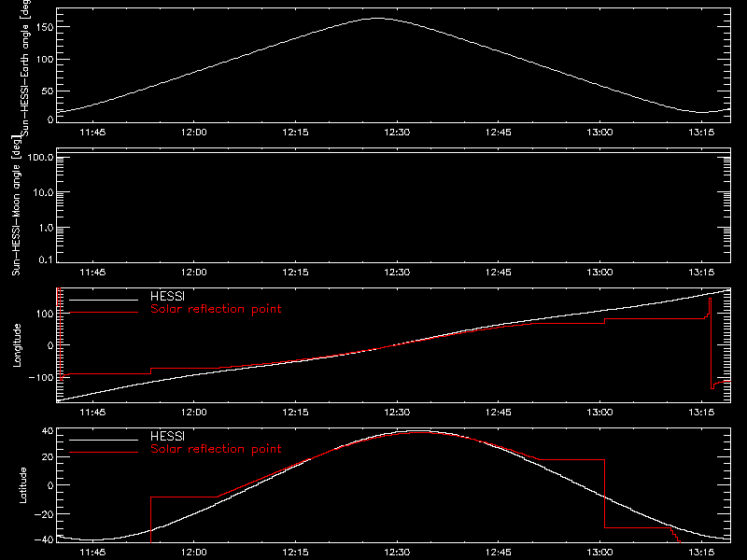Click the -20 tick label on Latitude plot
This screenshot has width=747, height=560.
click(x=44, y=514)
